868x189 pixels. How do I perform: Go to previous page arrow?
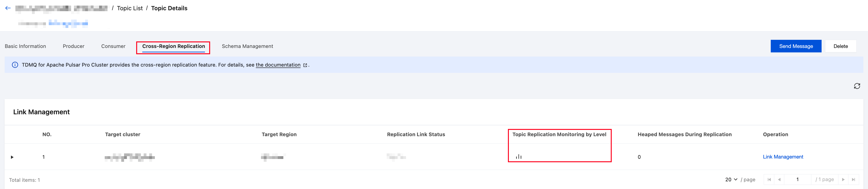(779, 180)
